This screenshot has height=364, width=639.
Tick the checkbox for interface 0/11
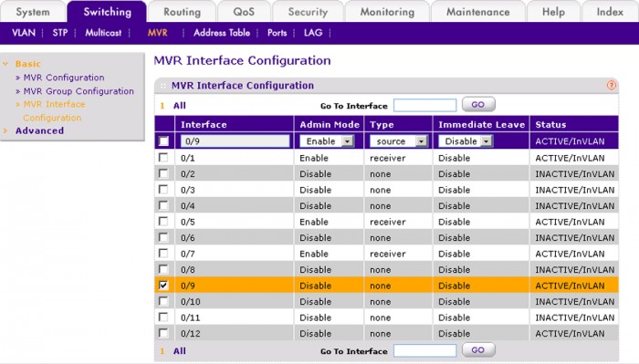pyautogui.click(x=163, y=317)
